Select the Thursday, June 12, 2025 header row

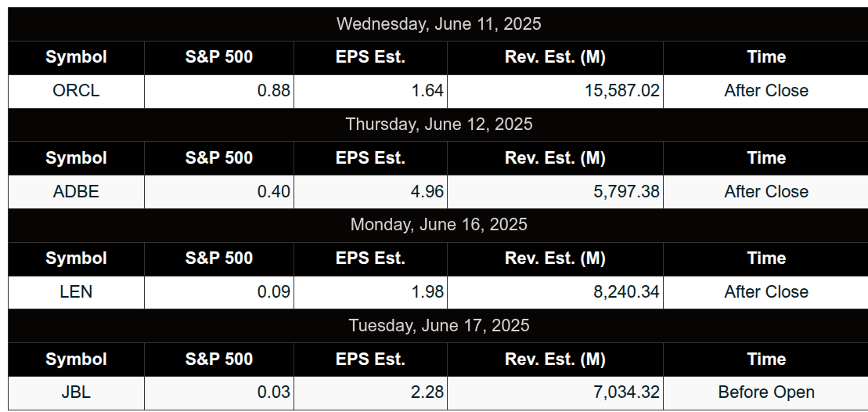point(438,124)
